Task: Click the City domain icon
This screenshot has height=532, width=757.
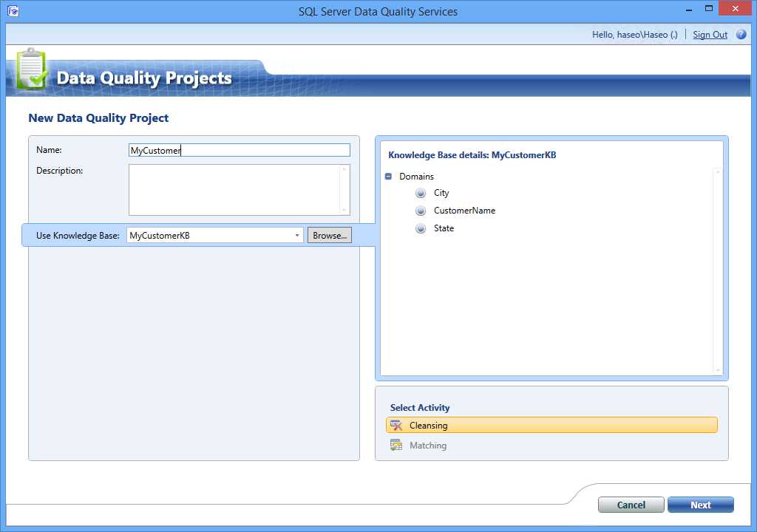Action: pyautogui.click(x=421, y=193)
